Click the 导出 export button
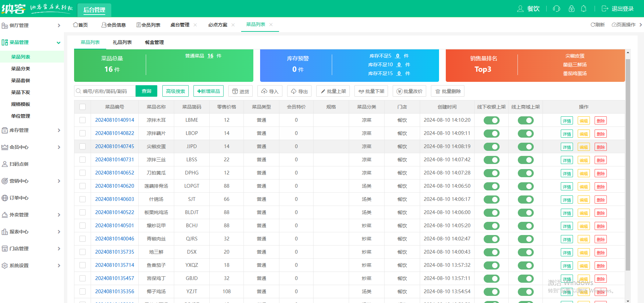 (x=299, y=91)
